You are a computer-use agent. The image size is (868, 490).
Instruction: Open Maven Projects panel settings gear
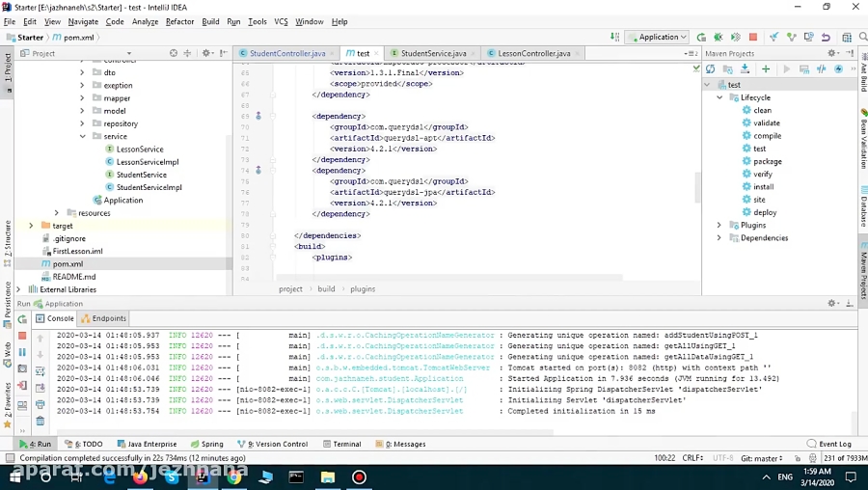(831, 53)
